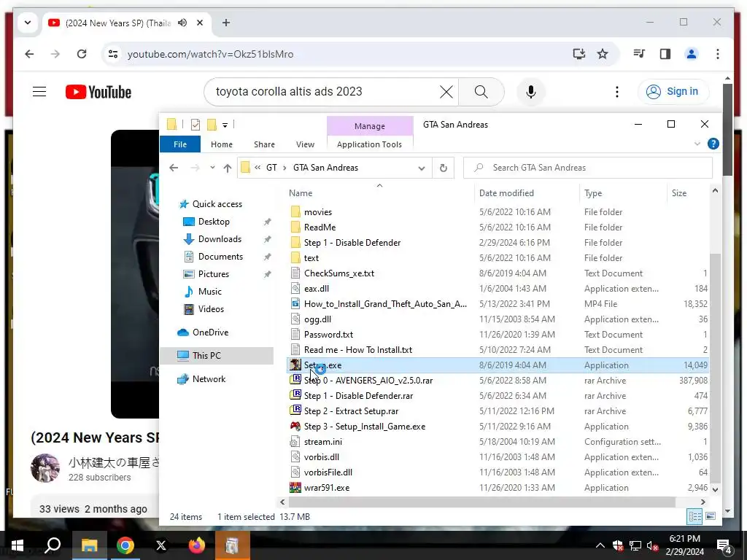Open Network in navigation pane
The width and height of the screenshot is (747, 560).
point(209,379)
